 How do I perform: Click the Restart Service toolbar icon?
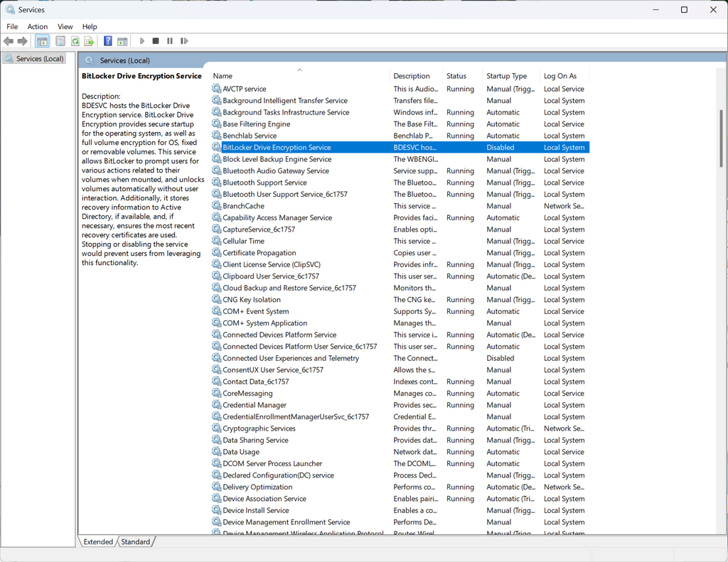pyautogui.click(x=184, y=40)
